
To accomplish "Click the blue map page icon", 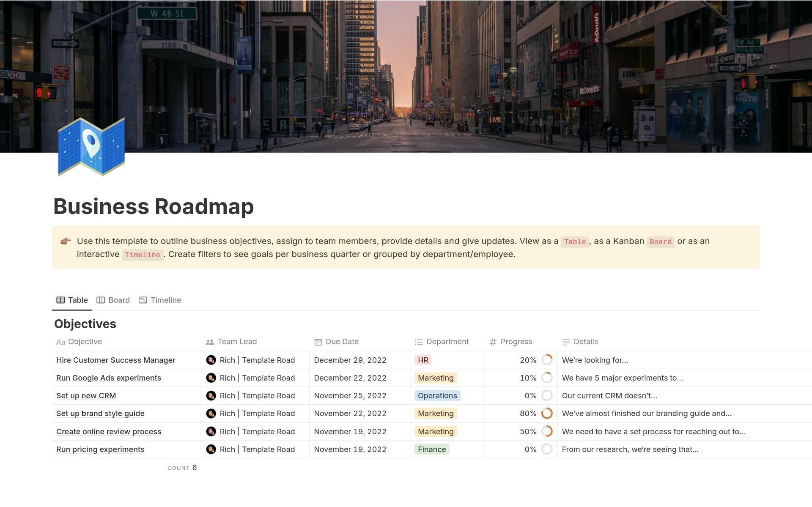I will (x=91, y=147).
